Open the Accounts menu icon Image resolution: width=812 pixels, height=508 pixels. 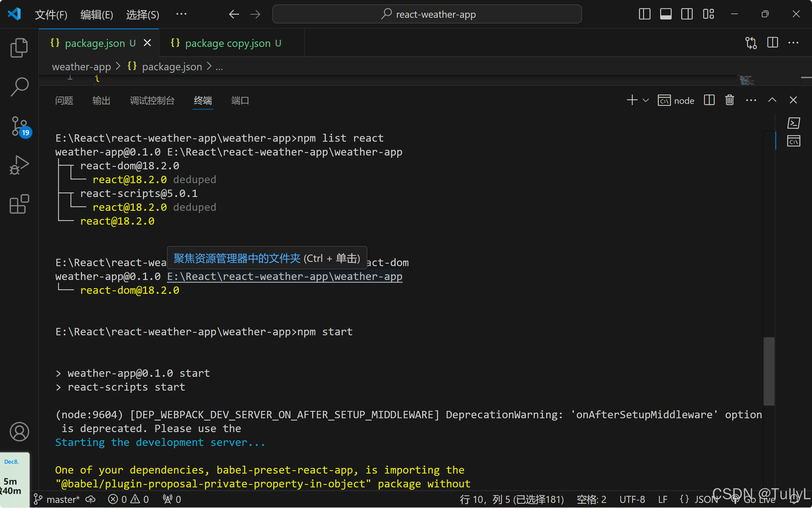tap(19, 432)
